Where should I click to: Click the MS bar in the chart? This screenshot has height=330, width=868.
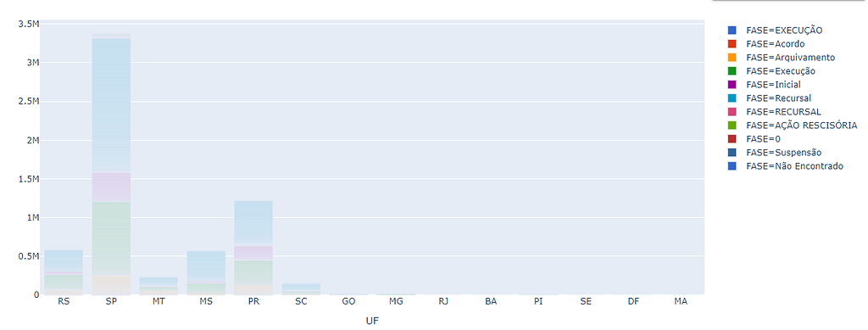coord(206,272)
